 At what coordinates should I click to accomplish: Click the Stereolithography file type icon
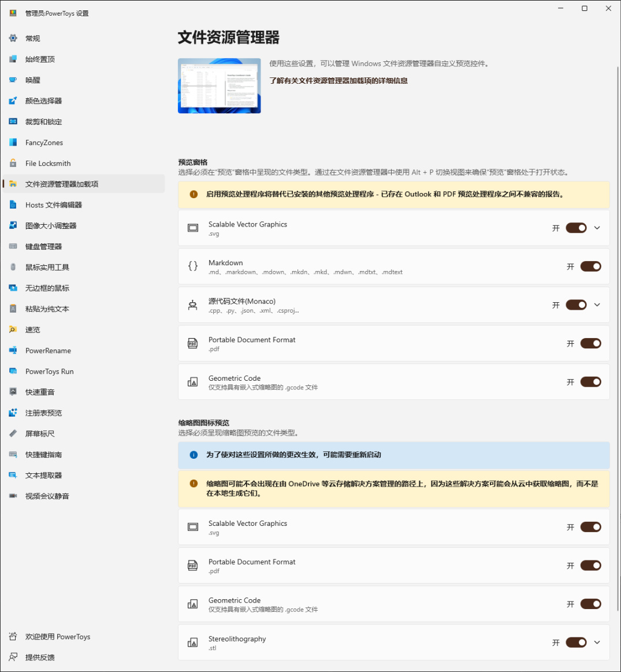193,643
